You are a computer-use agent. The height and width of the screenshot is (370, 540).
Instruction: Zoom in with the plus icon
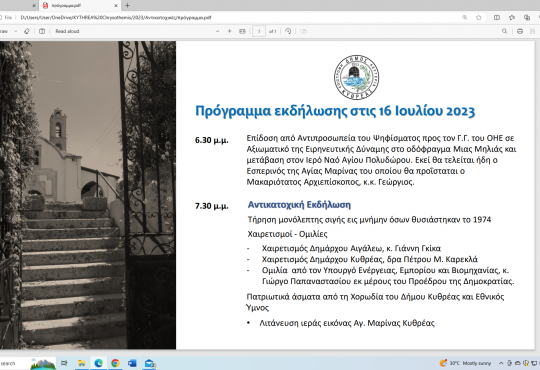pos(230,31)
